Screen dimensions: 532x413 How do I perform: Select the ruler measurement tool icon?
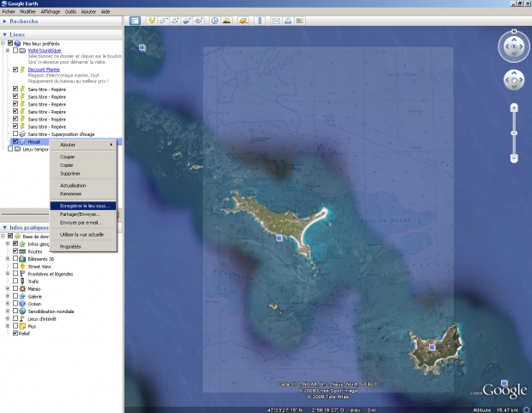(260, 21)
